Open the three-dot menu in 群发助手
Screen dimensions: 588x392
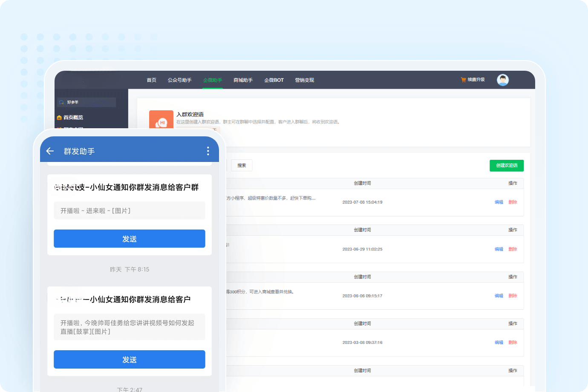[208, 151]
